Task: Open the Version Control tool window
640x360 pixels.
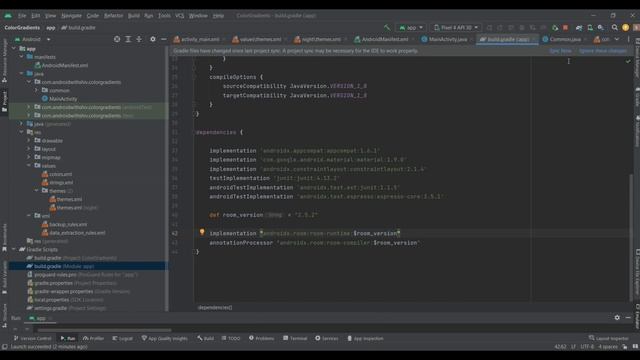Action: tap(33, 338)
